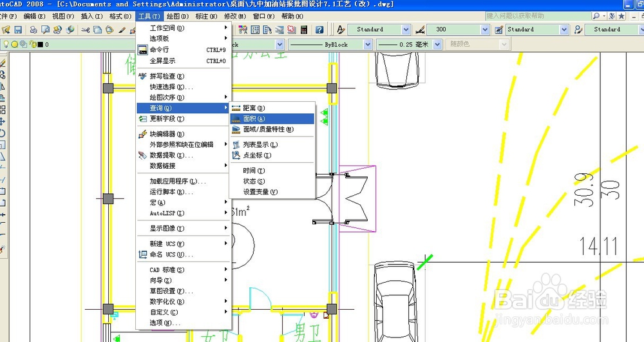Open the 绘图(D) menu
Image resolution: width=644 pixels, height=342 pixels.
(178, 16)
